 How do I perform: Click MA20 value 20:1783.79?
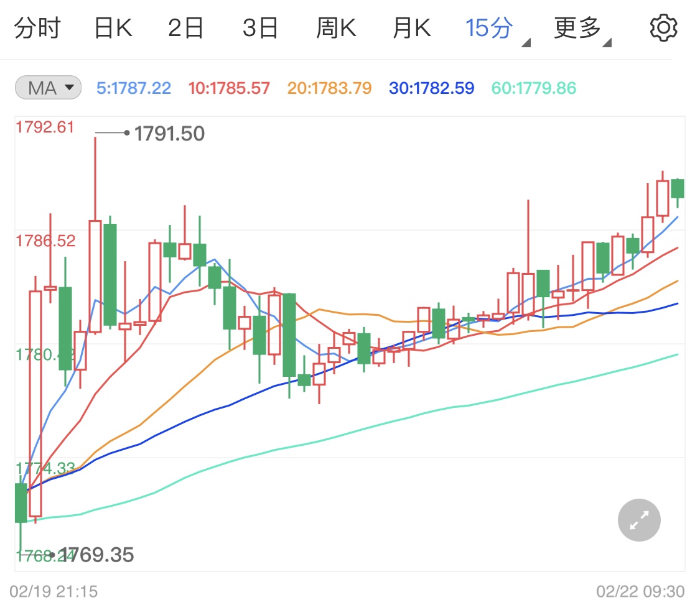(329, 88)
